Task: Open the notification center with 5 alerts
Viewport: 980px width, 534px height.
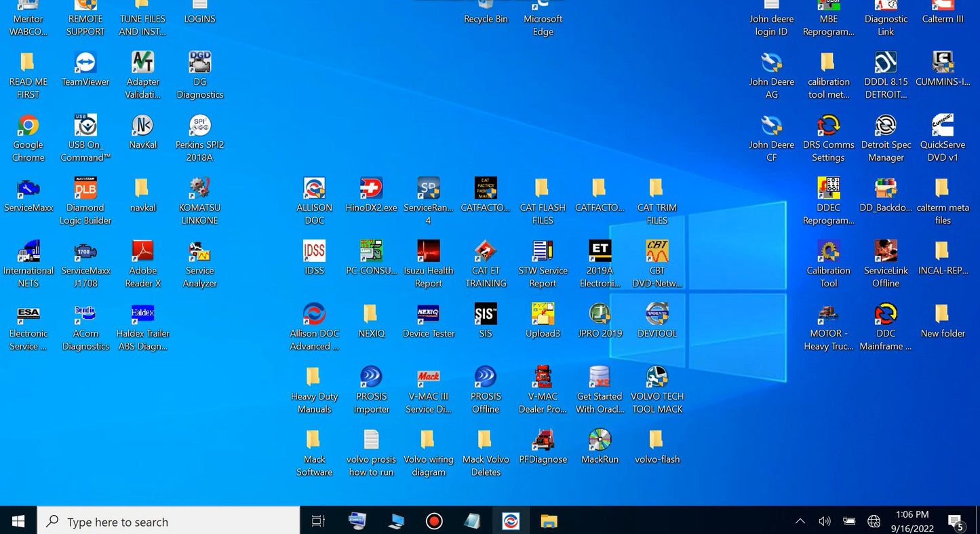Action: click(956, 522)
